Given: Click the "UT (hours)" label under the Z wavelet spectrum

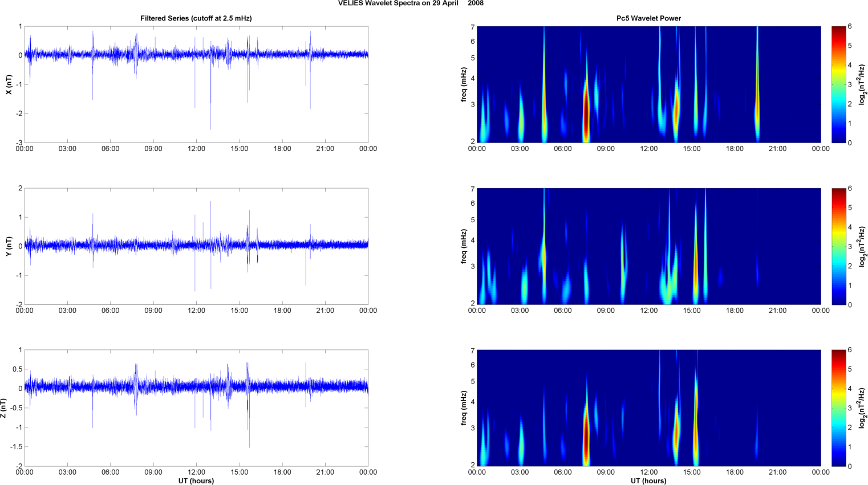Looking at the screenshot, I should [x=648, y=480].
